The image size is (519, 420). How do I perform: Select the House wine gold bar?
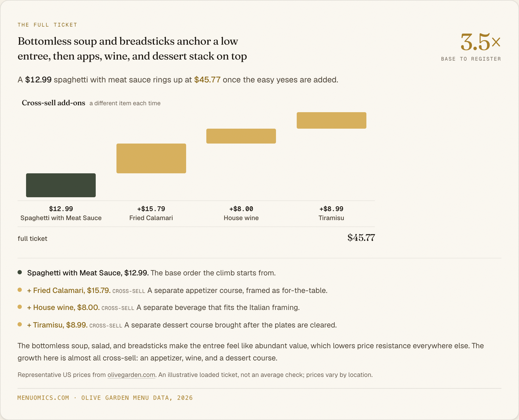coord(241,136)
